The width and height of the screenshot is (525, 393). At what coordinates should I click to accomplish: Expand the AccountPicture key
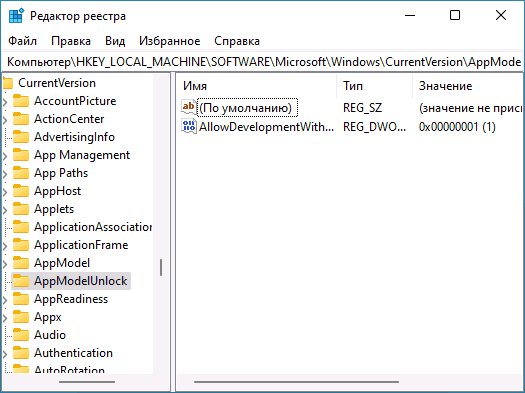click(5, 101)
